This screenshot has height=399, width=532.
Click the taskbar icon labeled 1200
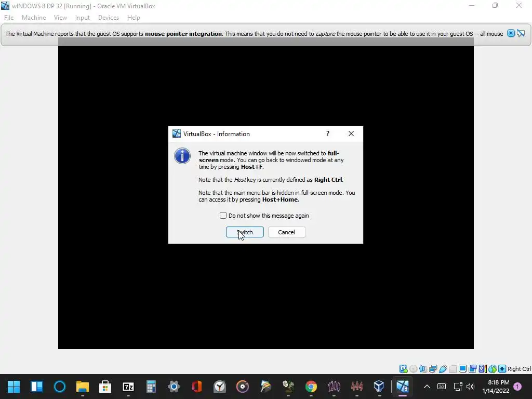tap(334, 387)
